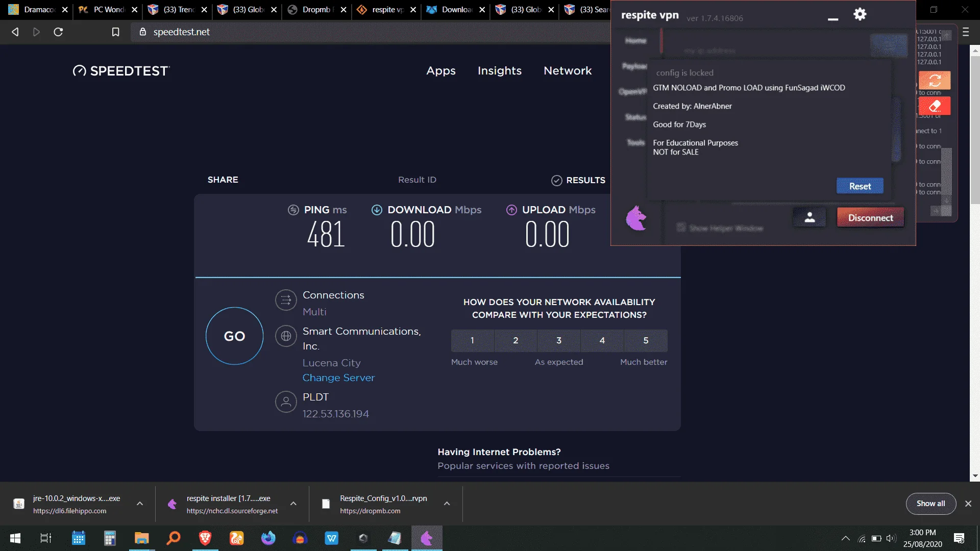Open the Network menu on Speedtest
The height and width of the screenshot is (551, 980).
pos(568,71)
